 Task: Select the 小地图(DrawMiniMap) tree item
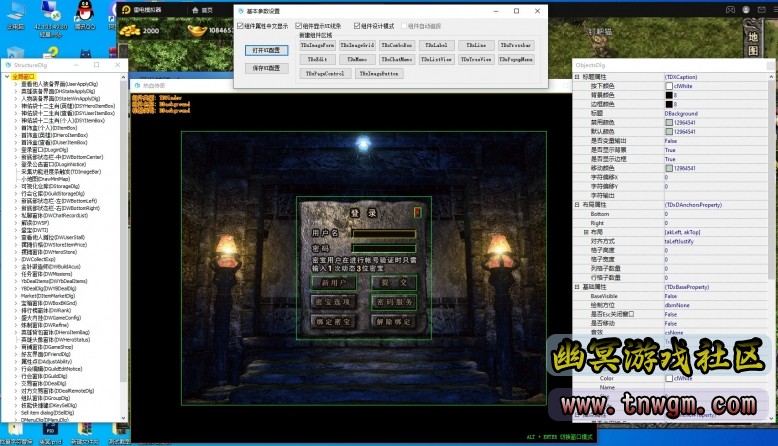pyautogui.click(x=45, y=179)
